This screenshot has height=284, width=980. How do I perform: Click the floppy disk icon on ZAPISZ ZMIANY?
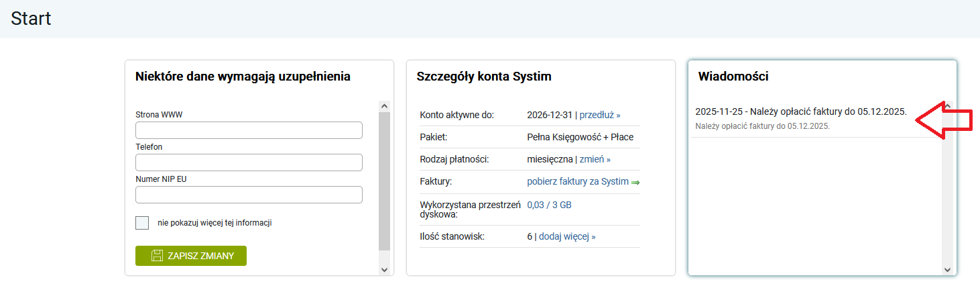[158, 256]
